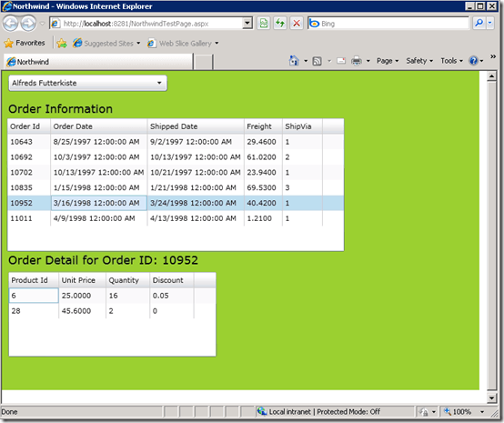Viewport: 504px width, 423px height.
Task: Click the vertical scrollbar down arrow
Action: coord(491,398)
